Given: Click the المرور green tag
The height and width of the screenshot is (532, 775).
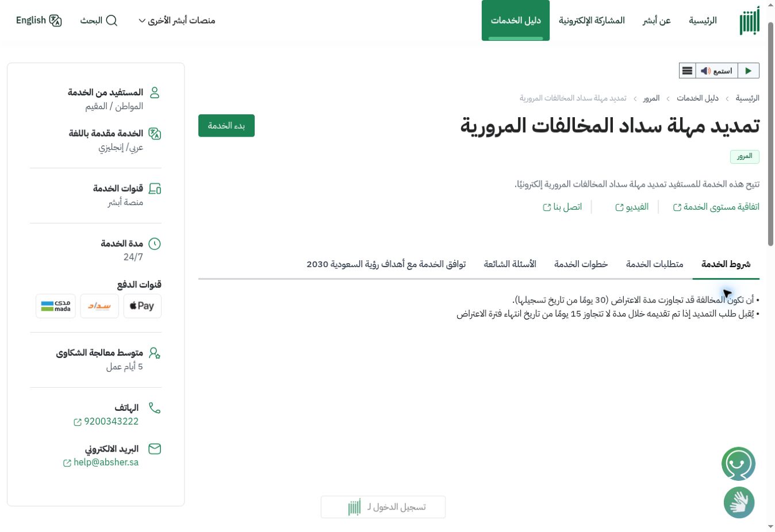Looking at the screenshot, I should [x=745, y=156].
